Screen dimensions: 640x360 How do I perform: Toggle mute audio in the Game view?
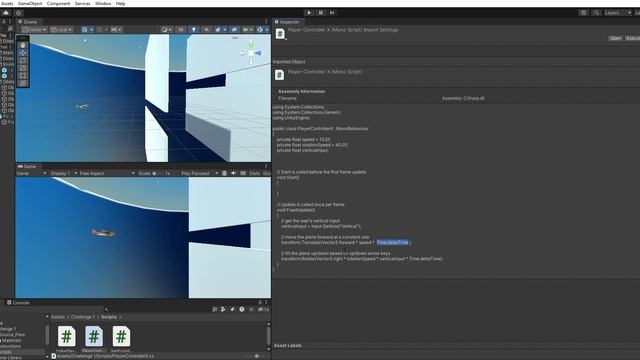233,173
